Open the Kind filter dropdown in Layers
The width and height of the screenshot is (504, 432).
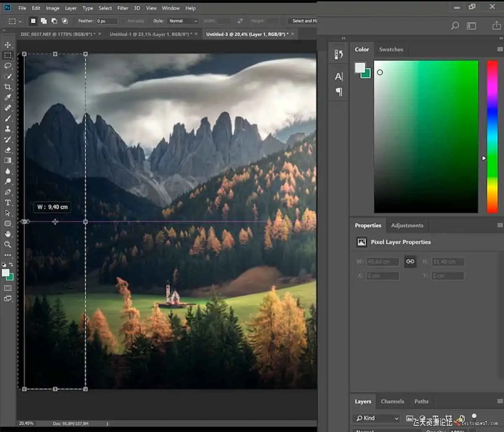376,418
